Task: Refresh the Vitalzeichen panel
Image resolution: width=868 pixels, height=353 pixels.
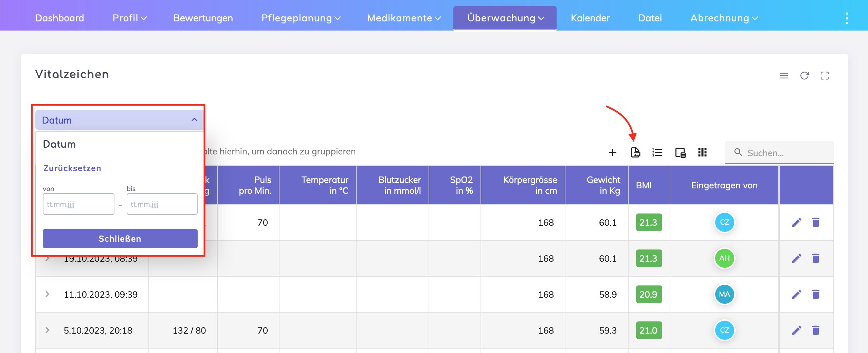Action: (804, 75)
